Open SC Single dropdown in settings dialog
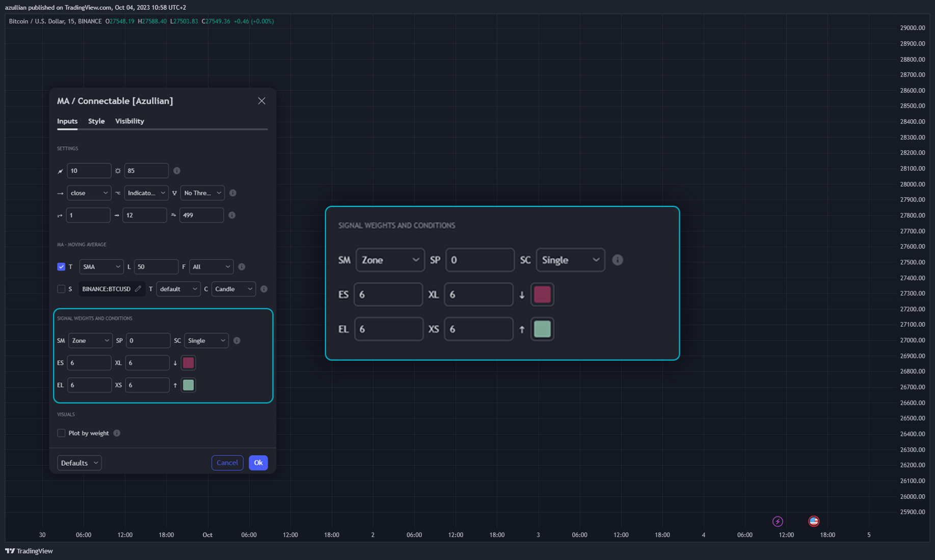Viewport: 935px width, 560px height. point(206,340)
